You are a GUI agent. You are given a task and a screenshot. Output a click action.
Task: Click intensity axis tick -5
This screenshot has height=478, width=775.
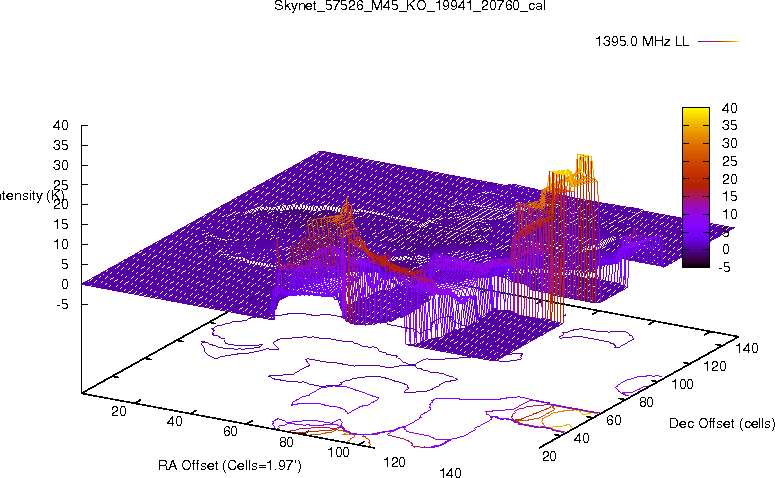[x=63, y=304]
